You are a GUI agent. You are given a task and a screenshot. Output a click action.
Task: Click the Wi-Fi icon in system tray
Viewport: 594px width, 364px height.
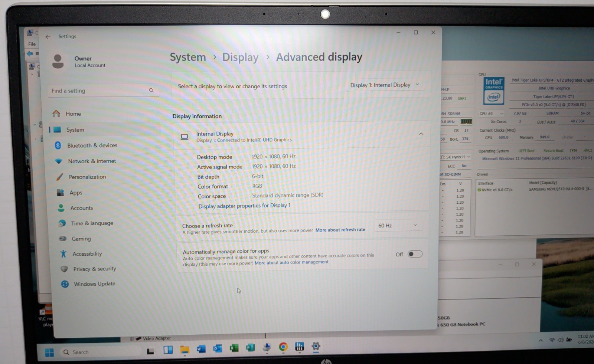tap(552, 340)
